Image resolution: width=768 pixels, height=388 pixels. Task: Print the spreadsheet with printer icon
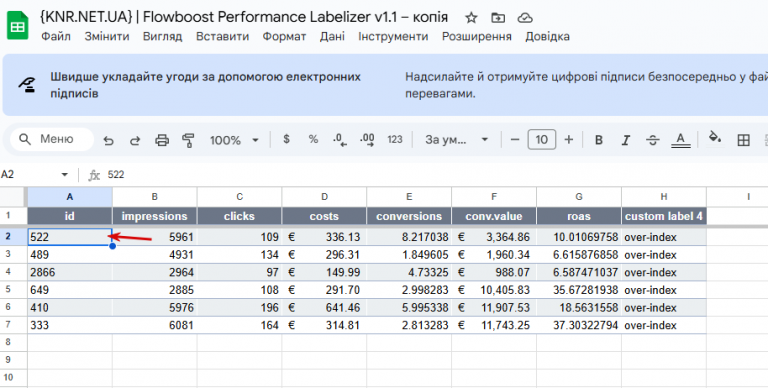(162, 141)
